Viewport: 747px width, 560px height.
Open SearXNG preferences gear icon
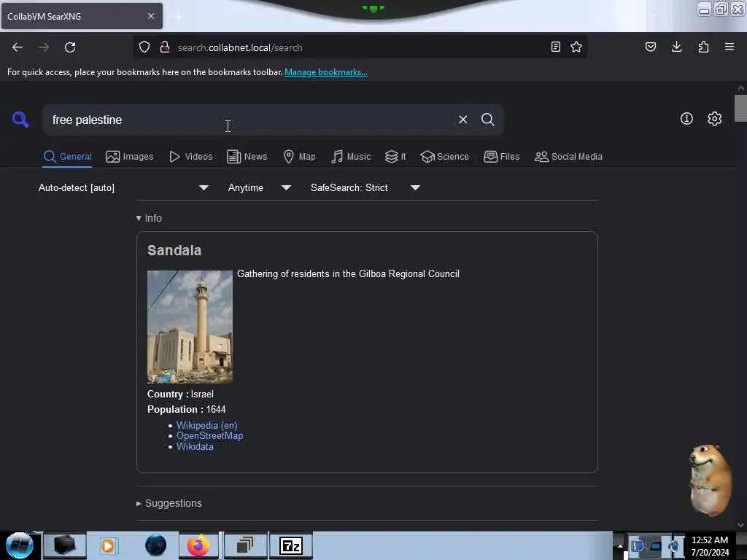pos(715,119)
